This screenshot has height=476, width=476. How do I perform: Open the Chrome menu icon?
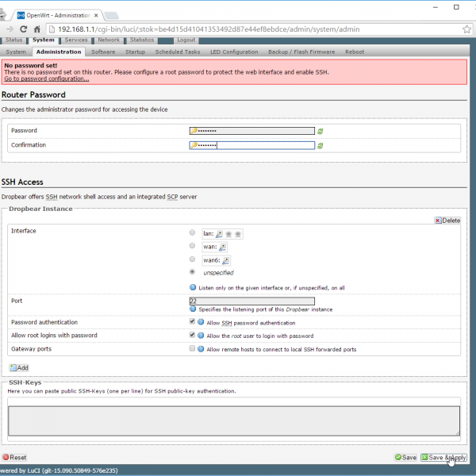(x=466, y=29)
